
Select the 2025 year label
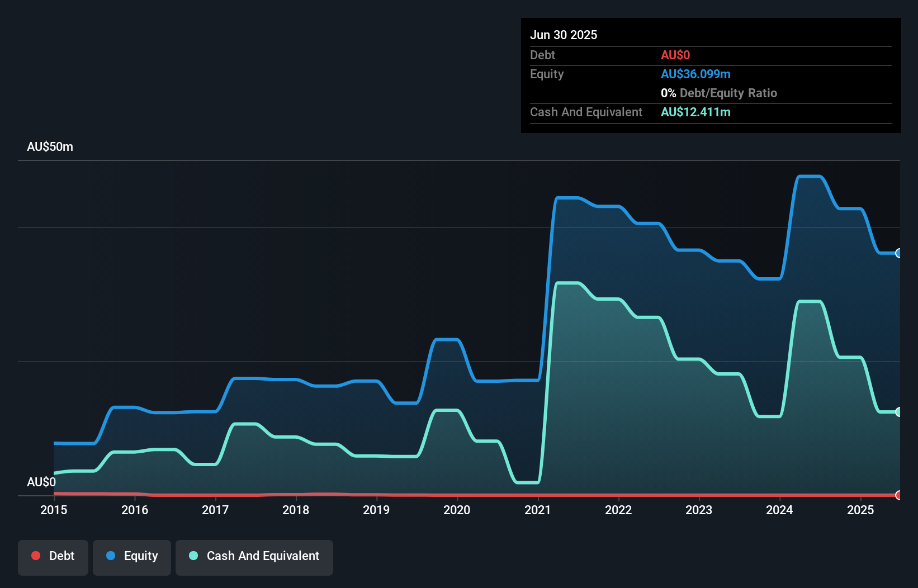point(861,510)
